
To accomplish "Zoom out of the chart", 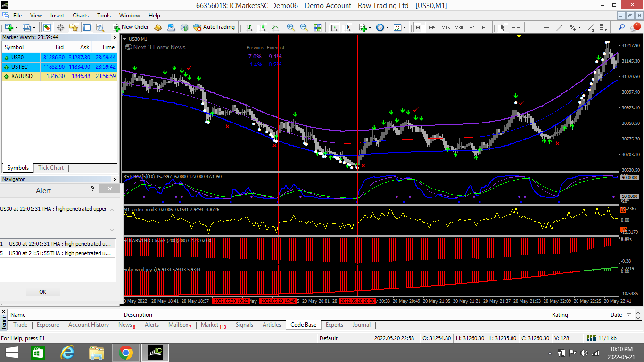I will point(304,27).
